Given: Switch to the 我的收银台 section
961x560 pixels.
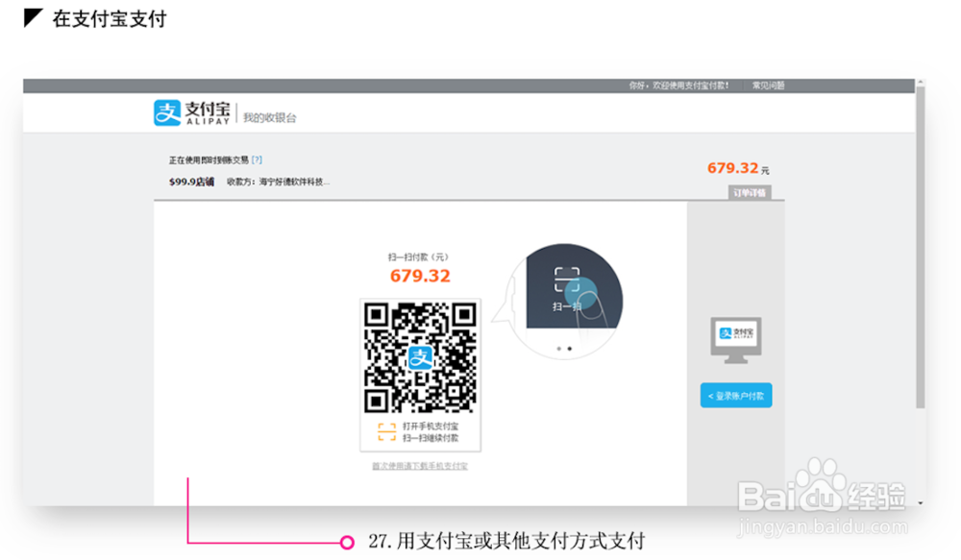Looking at the screenshot, I should [268, 115].
